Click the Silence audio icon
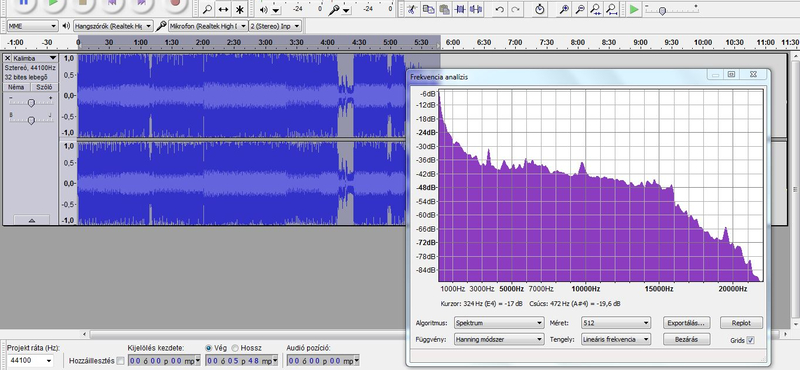The image size is (800, 370). (476, 9)
